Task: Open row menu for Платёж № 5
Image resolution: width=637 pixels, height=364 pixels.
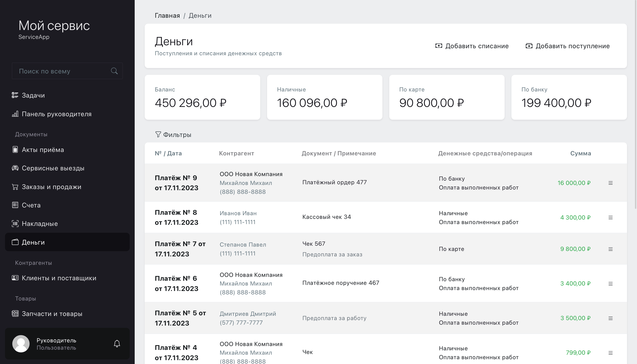Action: click(x=611, y=318)
